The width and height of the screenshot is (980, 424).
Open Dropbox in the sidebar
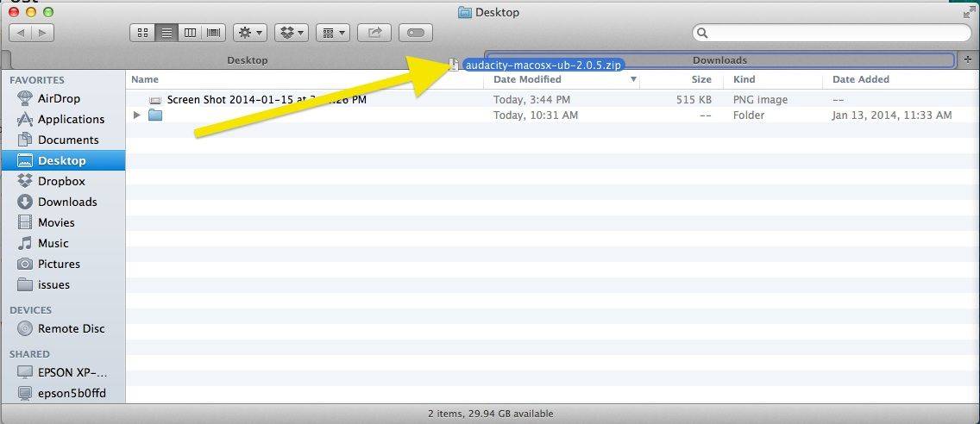61,181
